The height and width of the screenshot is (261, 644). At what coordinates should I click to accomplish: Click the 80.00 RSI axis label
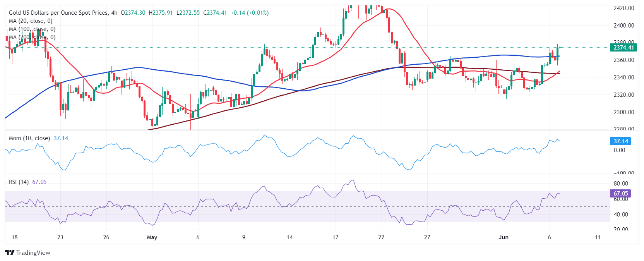coord(621,184)
